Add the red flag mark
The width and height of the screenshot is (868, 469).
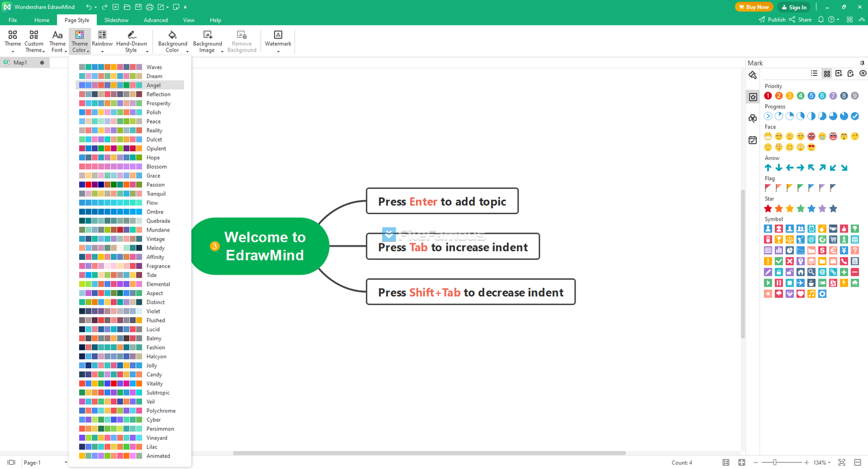768,188
